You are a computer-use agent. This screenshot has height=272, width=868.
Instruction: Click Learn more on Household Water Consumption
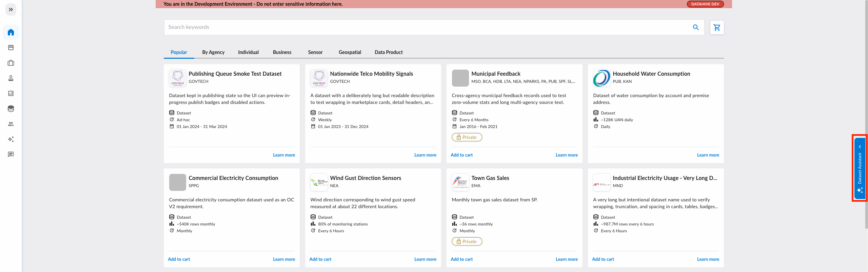[708, 155]
